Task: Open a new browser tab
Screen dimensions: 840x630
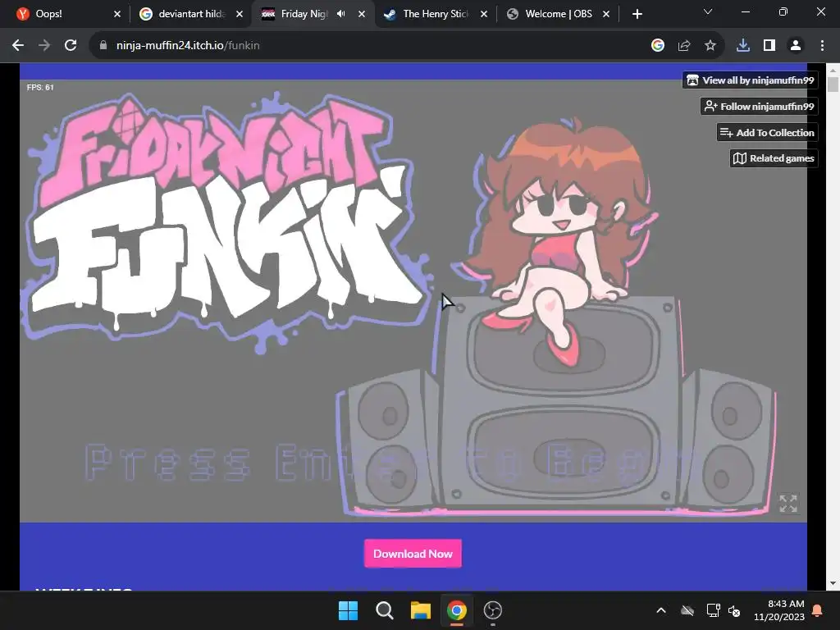Action: [637, 14]
